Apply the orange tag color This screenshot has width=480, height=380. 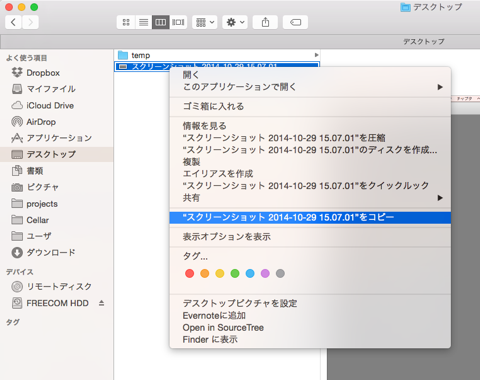(205, 274)
